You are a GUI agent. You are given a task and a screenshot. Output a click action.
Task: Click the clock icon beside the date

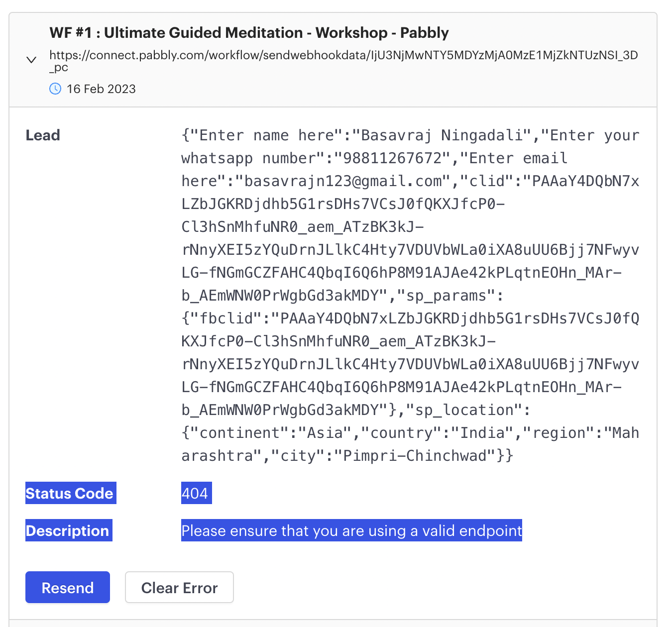click(55, 89)
